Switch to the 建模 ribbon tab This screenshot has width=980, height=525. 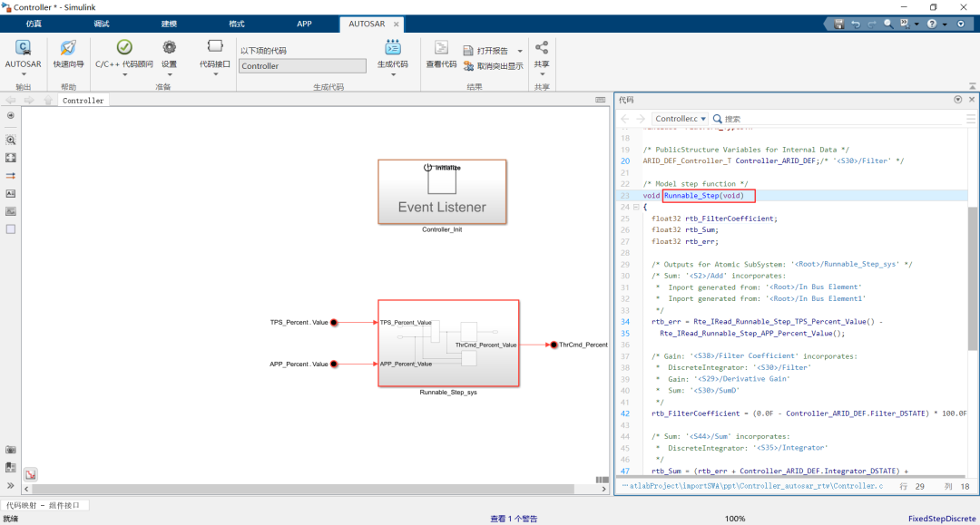(x=170, y=24)
